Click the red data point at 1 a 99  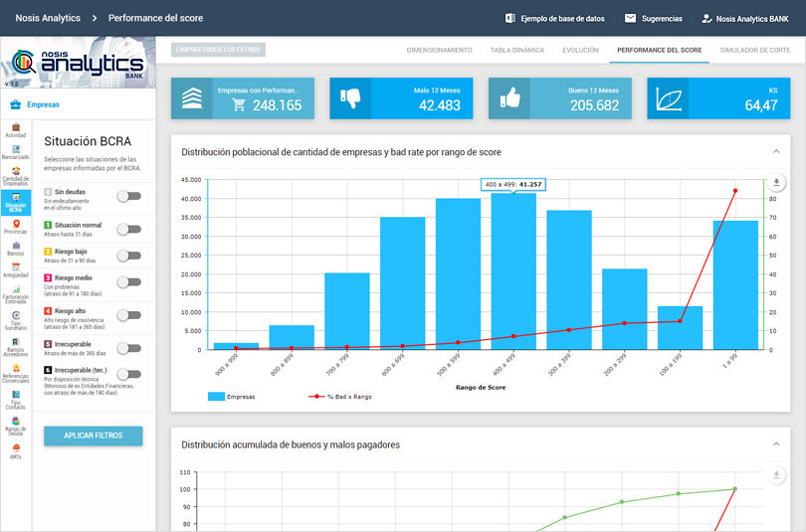[735, 191]
